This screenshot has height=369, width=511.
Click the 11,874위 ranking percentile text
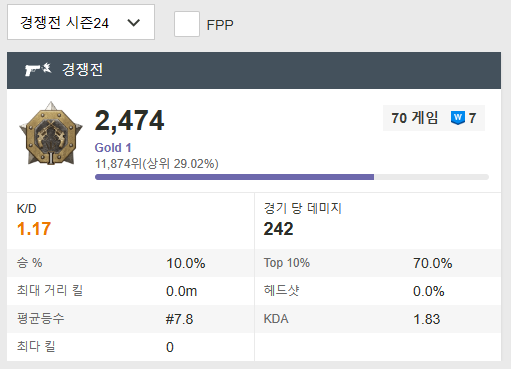[x=157, y=164]
